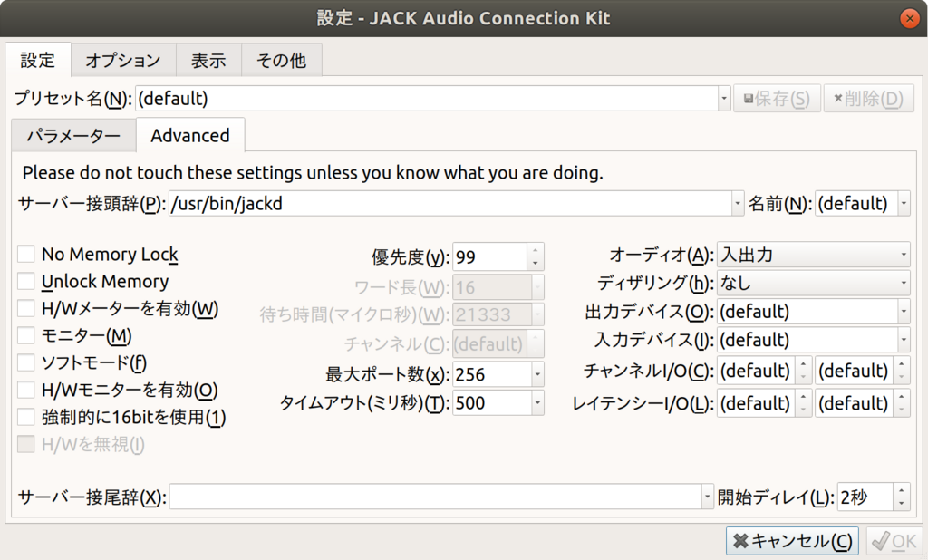Expand the 入力デバイス(I) dropdown

click(904, 340)
